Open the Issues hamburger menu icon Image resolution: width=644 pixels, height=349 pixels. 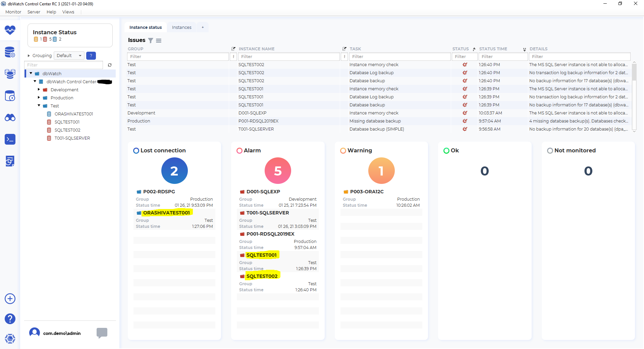pyautogui.click(x=159, y=41)
